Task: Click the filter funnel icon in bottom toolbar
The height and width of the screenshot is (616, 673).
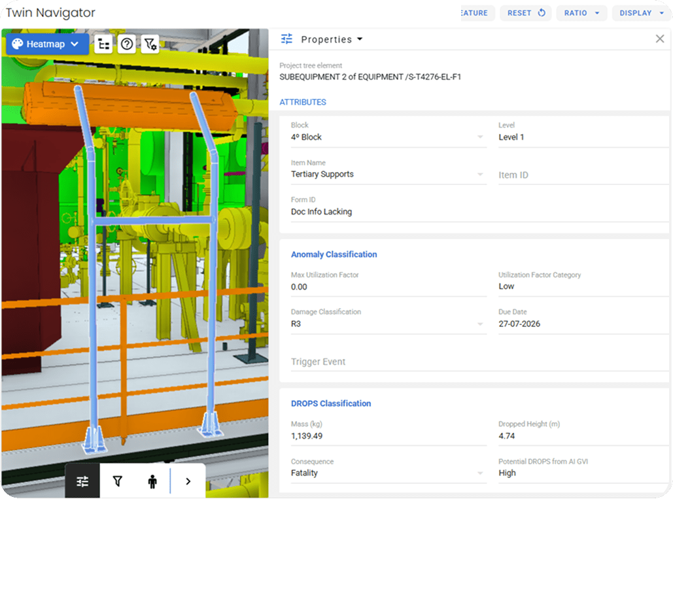Action: (118, 481)
